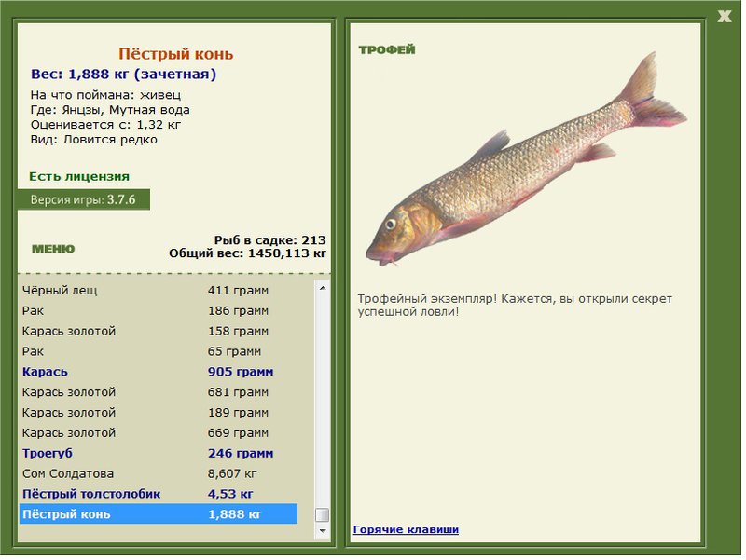746x560 pixels.
Task: Select the Чёрный лещ 411 грамм row
Action: pos(159,290)
